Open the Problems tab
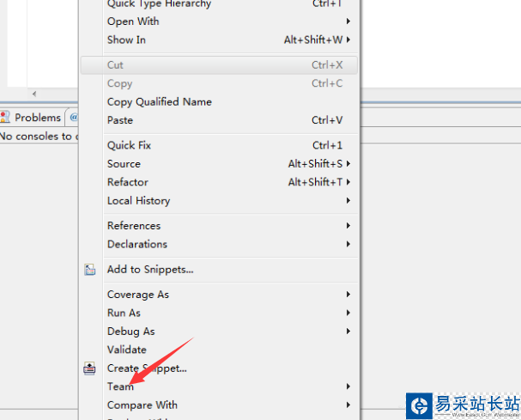 click(37, 118)
